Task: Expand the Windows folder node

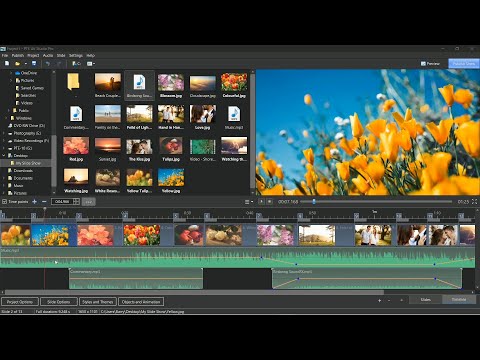Action: [6, 118]
